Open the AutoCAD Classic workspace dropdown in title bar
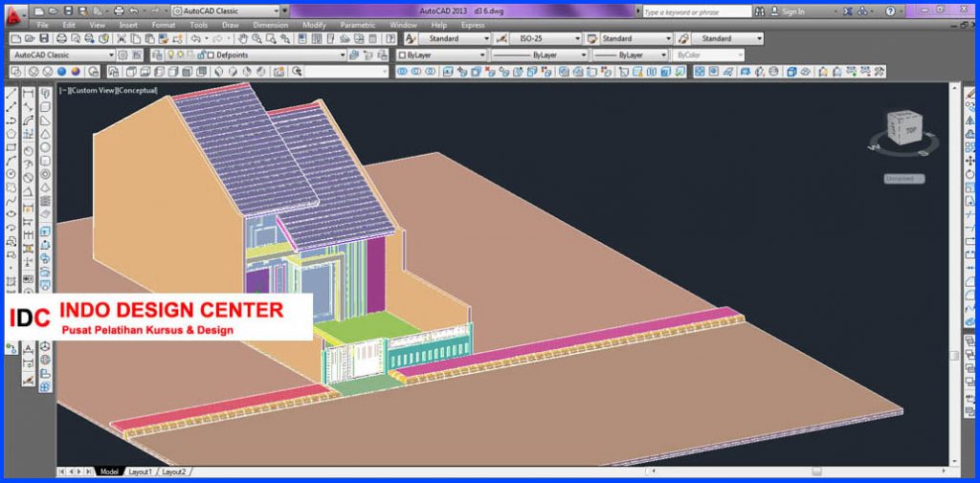 click(x=226, y=11)
